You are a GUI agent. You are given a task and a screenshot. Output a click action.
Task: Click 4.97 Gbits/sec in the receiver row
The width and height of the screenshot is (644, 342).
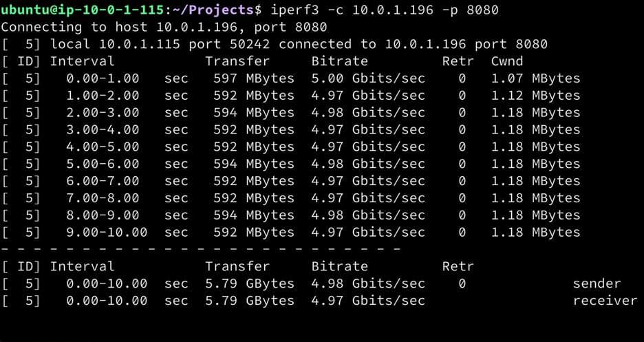367,301
